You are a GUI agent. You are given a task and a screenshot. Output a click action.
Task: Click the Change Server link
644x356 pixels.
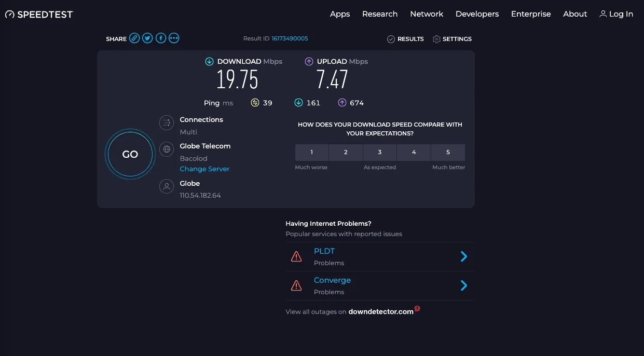(204, 169)
